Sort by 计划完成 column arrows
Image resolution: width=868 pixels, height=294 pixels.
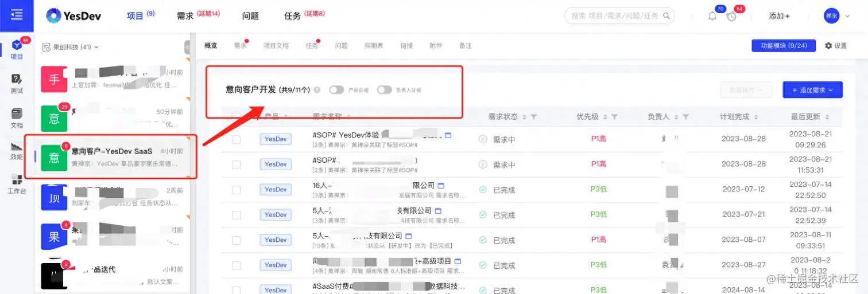tap(755, 117)
